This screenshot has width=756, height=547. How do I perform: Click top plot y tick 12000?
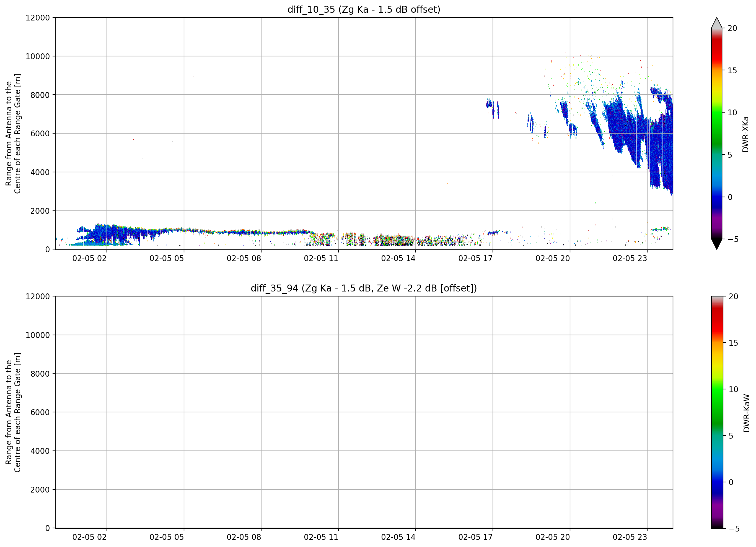point(38,18)
